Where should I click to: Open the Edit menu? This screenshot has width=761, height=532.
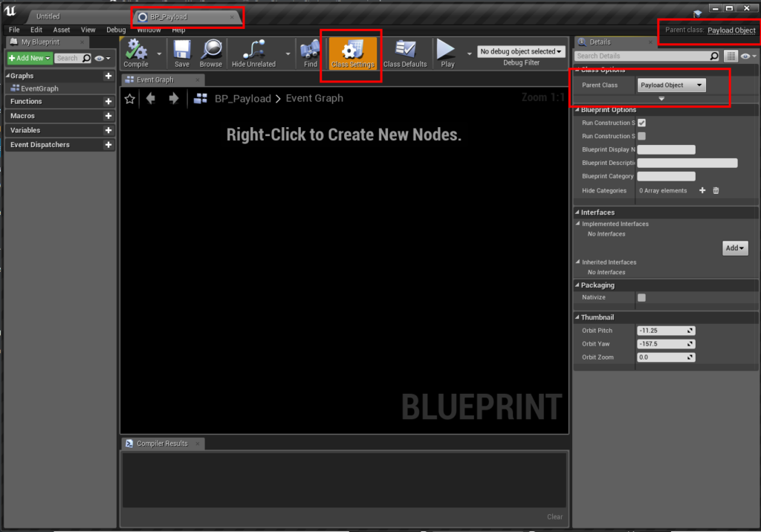(36, 30)
